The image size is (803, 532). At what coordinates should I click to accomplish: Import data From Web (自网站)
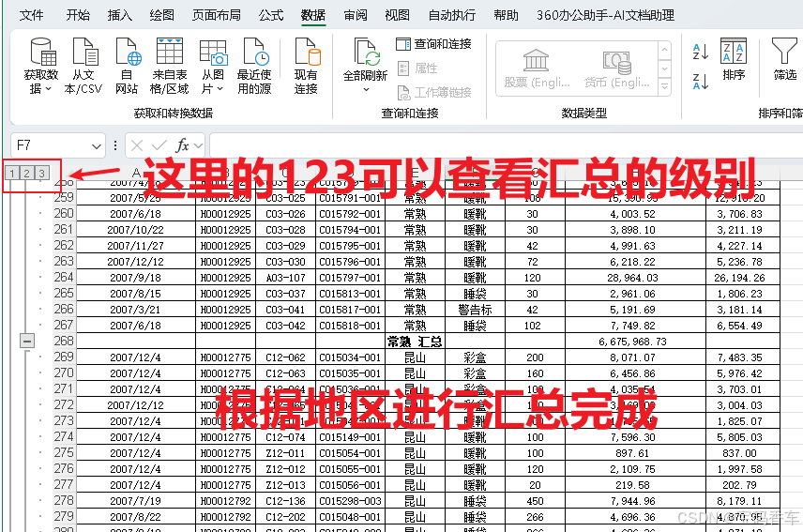click(127, 66)
